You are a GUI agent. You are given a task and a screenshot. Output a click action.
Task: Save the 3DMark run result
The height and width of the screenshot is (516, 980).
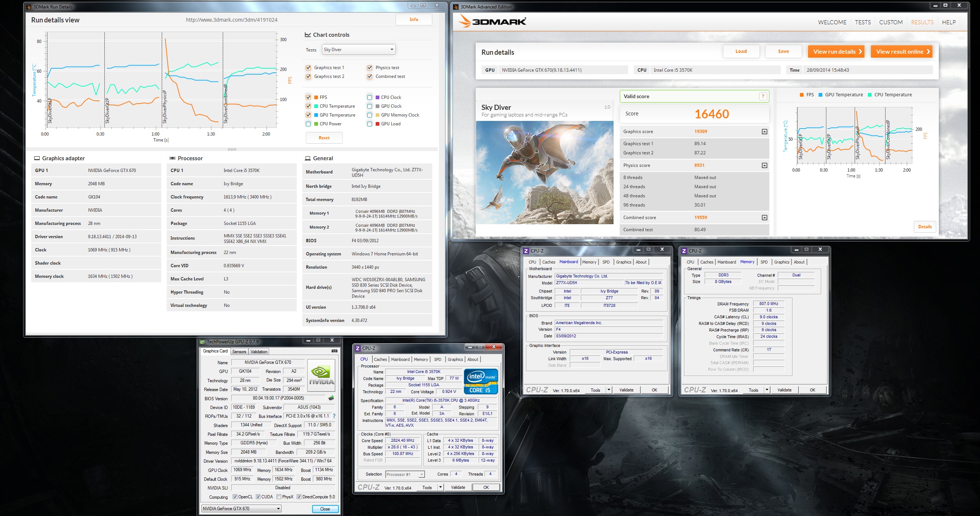tap(783, 51)
